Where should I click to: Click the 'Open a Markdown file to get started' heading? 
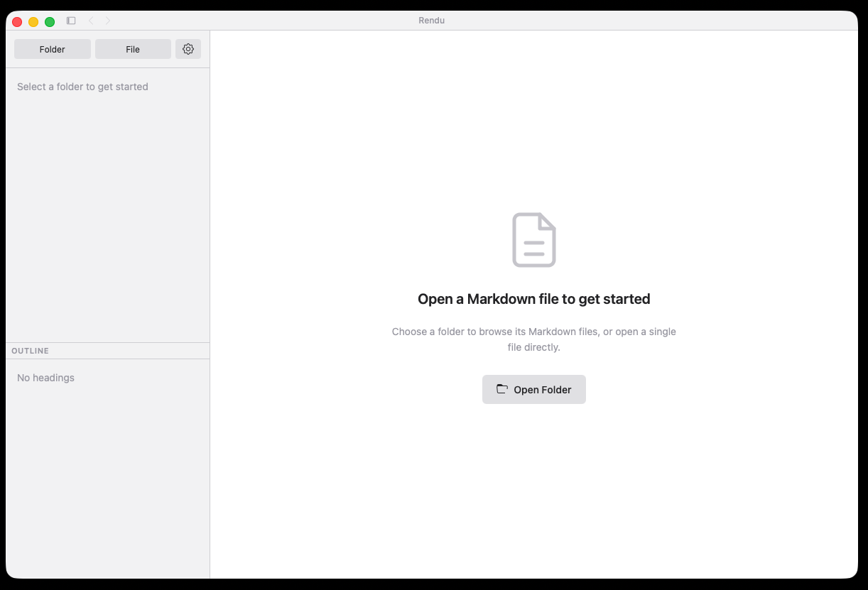(533, 298)
